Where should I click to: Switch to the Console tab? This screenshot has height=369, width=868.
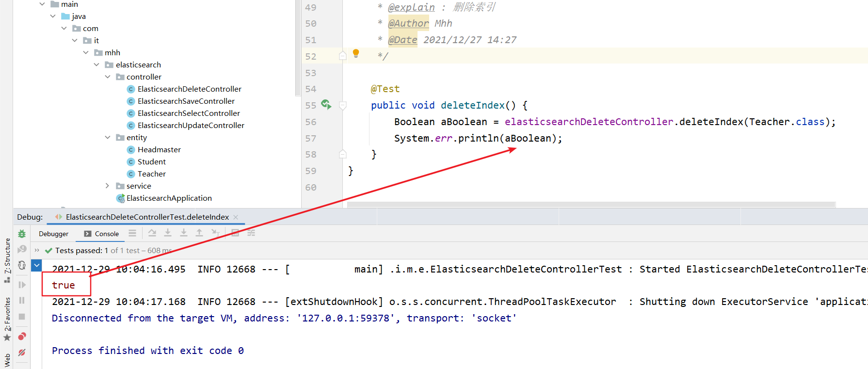tap(101, 234)
